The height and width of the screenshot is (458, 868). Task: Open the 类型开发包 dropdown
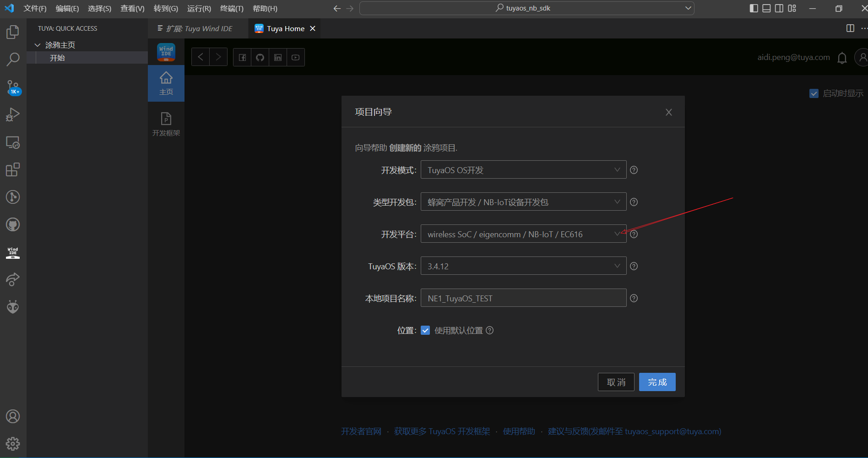[x=523, y=202]
